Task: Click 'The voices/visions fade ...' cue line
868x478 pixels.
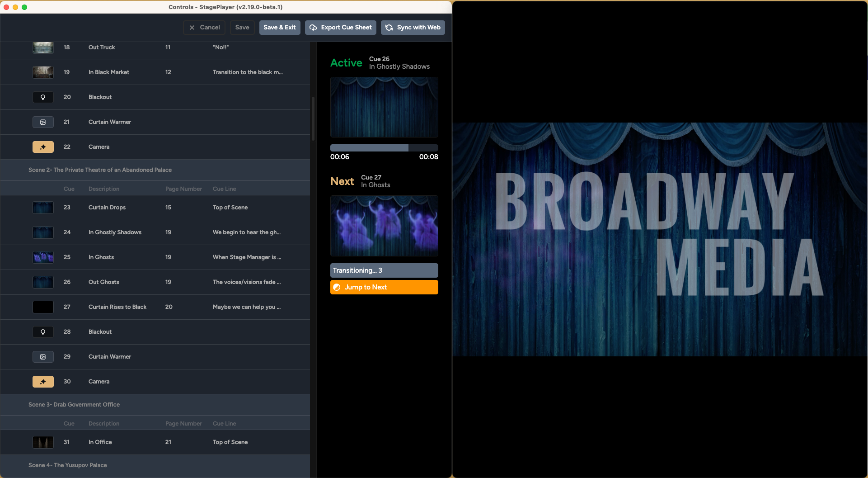Action: pyautogui.click(x=247, y=282)
